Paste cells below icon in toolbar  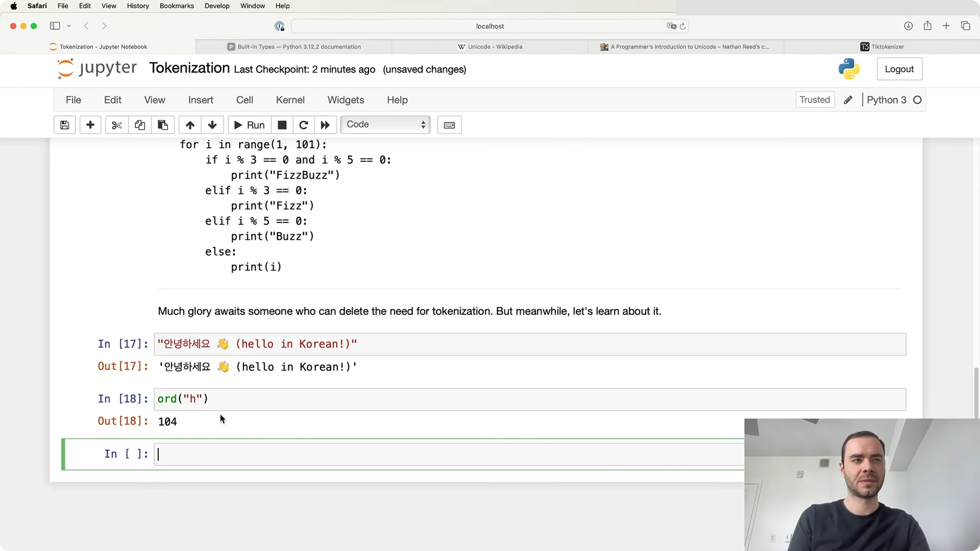click(163, 125)
